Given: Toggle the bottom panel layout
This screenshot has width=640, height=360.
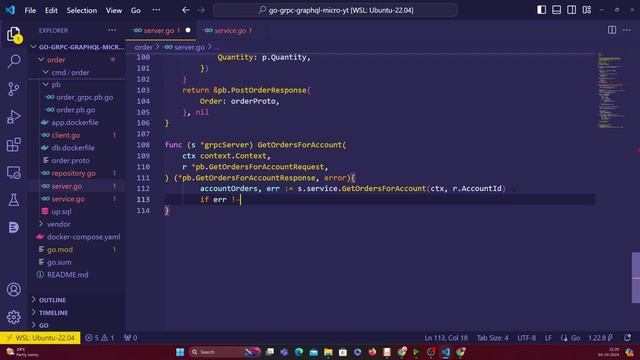Looking at the screenshot, I should [x=556, y=10].
